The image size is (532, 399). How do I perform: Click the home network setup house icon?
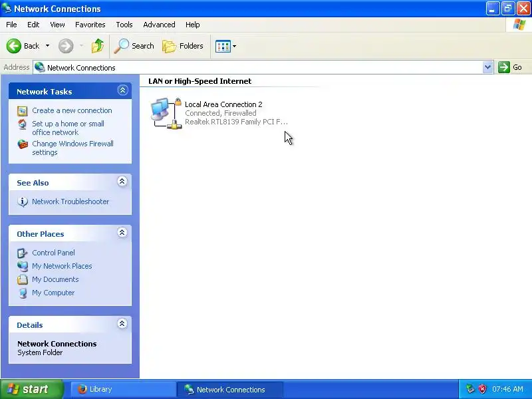tap(23, 124)
